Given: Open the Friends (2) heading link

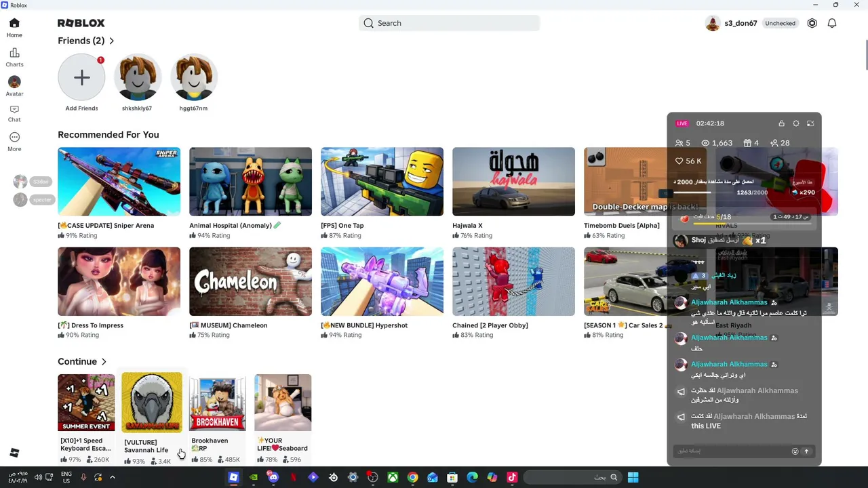Looking at the screenshot, I should (81, 41).
